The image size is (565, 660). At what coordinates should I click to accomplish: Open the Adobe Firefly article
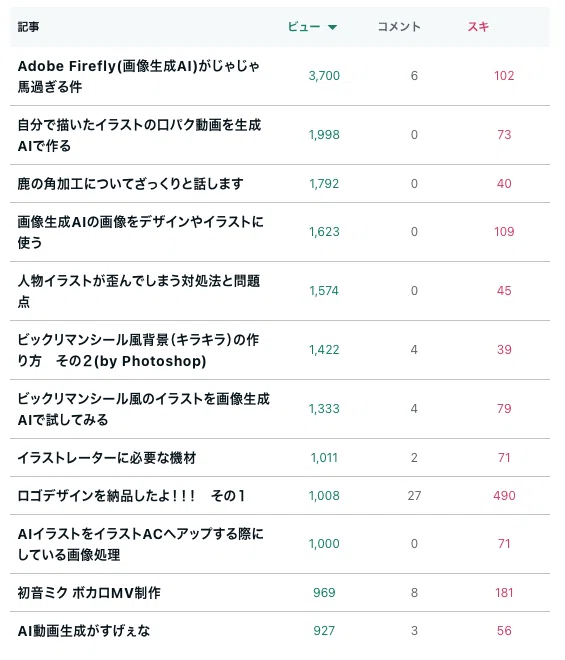[x=139, y=76]
